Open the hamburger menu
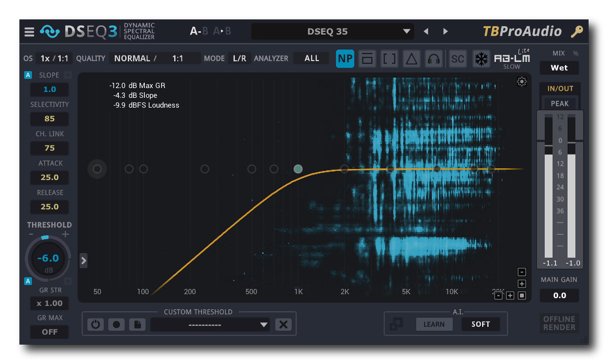The height and width of the screenshot is (364, 608). coord(29,31)
